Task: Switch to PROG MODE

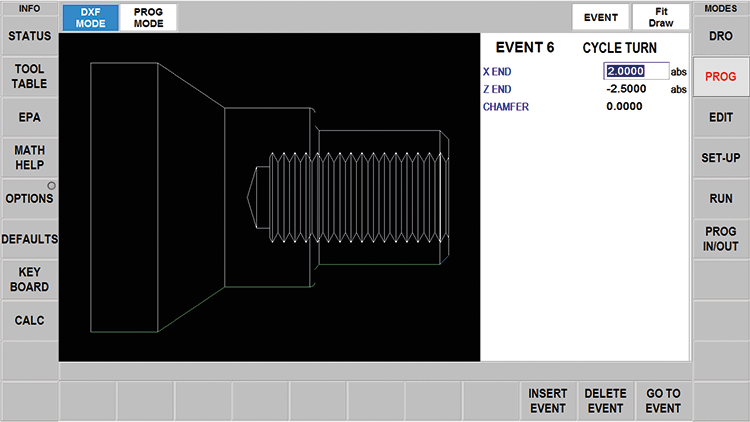Action: click(x=148, y=18)
